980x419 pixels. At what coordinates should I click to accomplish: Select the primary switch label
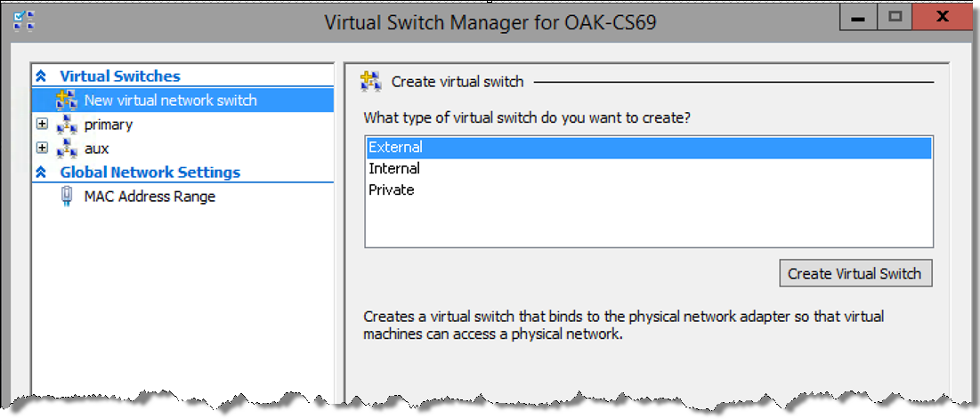click(109, 125)
